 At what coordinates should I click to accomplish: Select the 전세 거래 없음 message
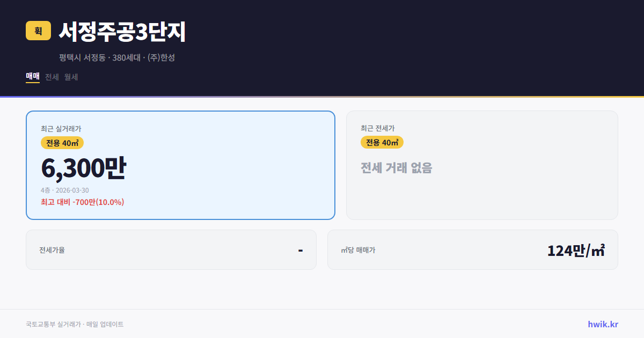pyautogui.click(x=396, y=167)
